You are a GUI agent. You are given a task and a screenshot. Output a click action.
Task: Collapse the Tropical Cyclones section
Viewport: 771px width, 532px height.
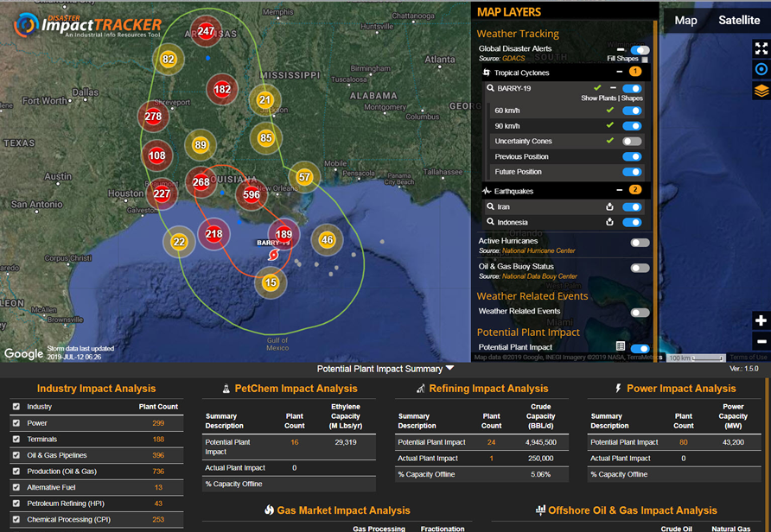tap(619, 72)
